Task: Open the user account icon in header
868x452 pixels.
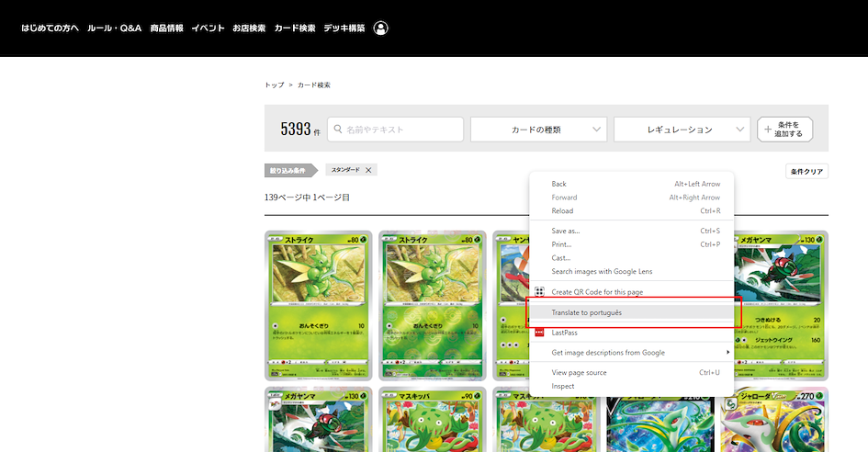Action: point(381,28)
